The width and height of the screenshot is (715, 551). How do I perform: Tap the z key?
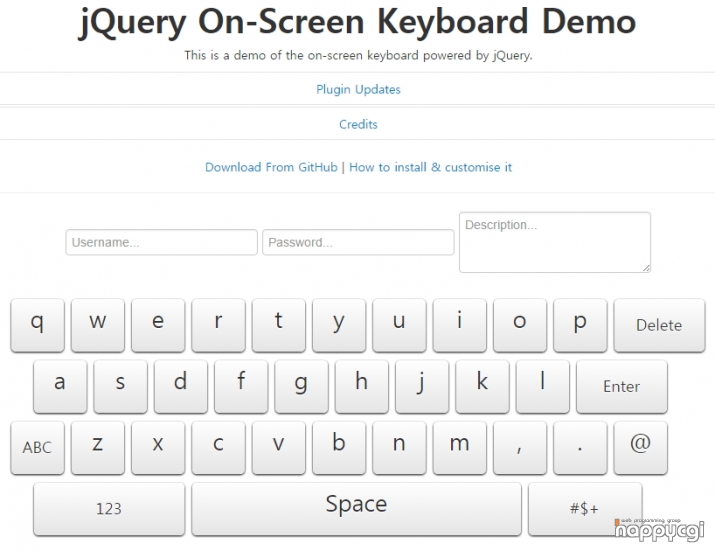coord(98,448)
